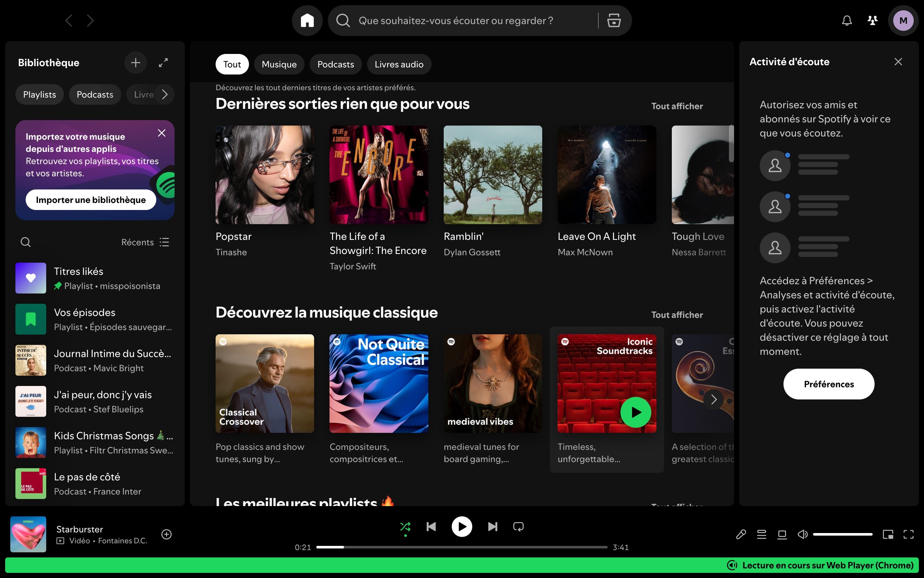Adjust the volume slider

[x=842, y=534]
